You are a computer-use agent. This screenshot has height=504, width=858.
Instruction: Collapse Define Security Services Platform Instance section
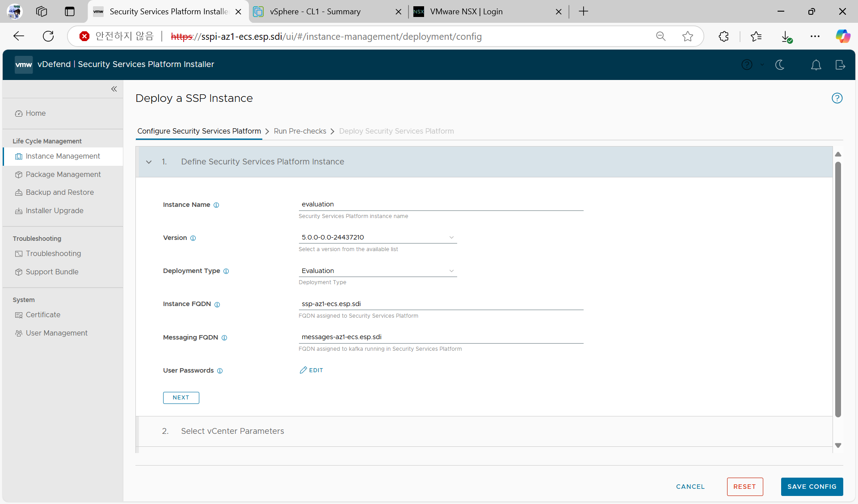149,162
